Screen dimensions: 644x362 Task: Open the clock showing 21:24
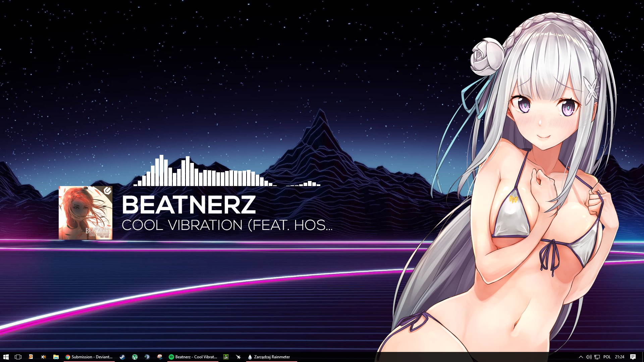click(620, 357)
